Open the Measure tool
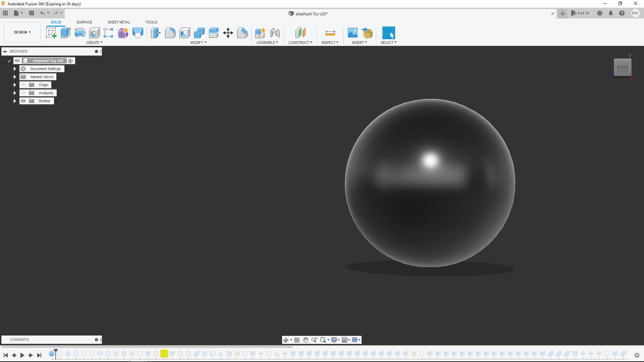 [x=330, y=33]
